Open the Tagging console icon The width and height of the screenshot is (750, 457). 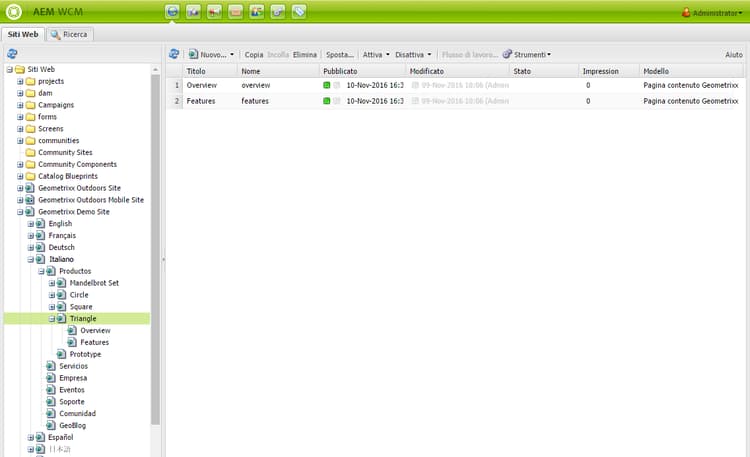pyautogui.click(x=298, y=11)
